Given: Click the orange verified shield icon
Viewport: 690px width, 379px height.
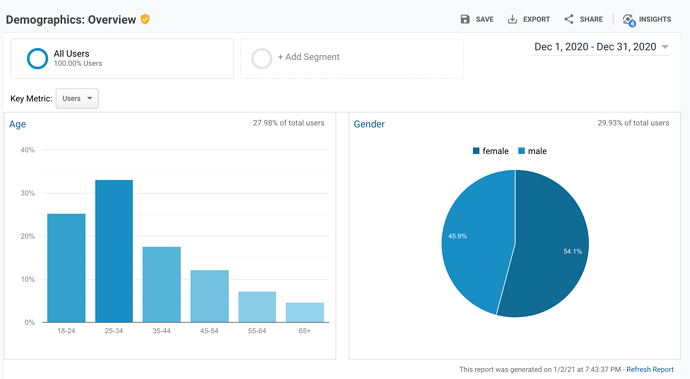Looking at the screenshot, I should [x=145, y=19].
